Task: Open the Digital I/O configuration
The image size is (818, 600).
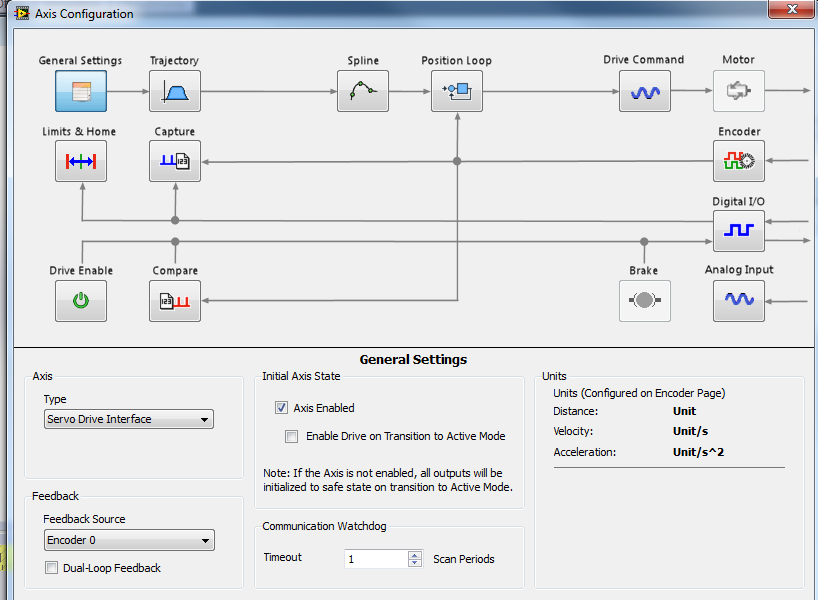Action: point(738,231)
